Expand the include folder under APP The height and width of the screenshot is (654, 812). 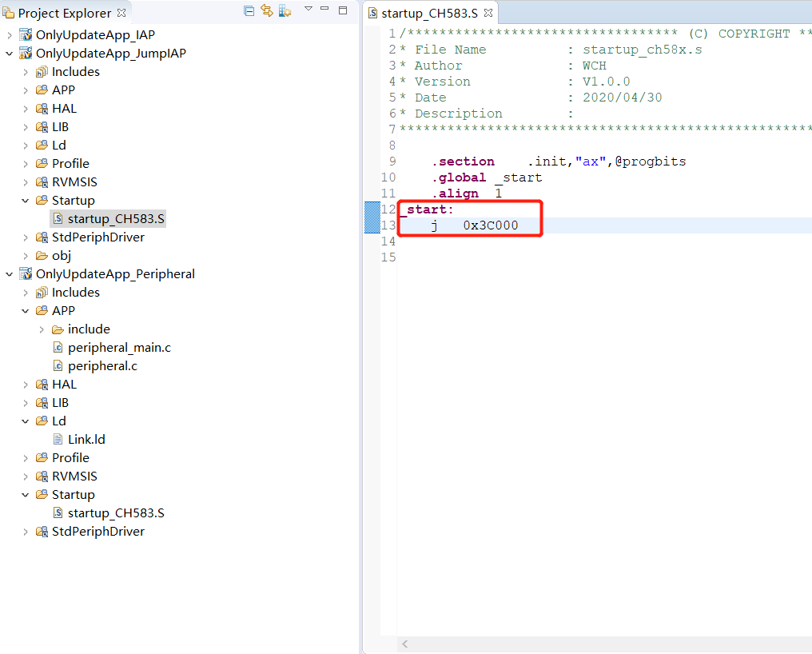(x=42, y=329)
